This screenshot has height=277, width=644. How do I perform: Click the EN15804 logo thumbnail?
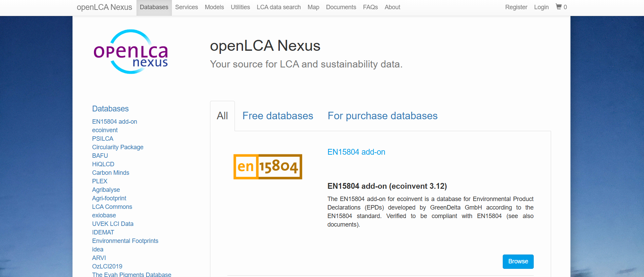pyautogui.click(x=268, y=167)
